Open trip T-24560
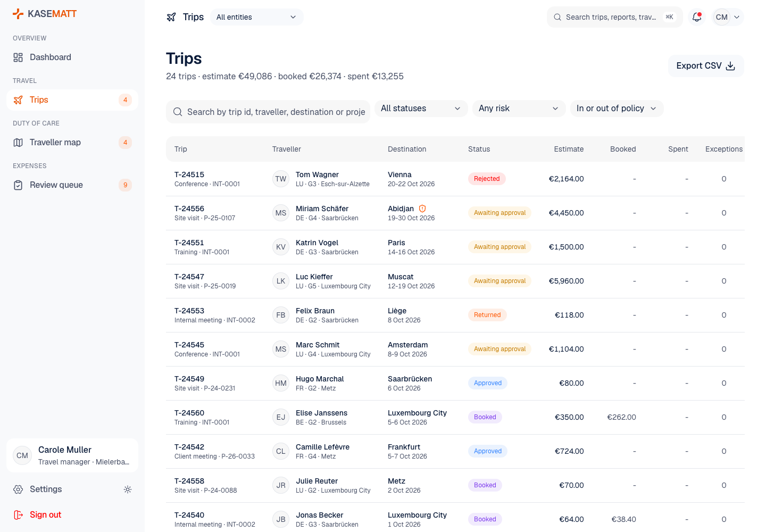 pos(189,413)
